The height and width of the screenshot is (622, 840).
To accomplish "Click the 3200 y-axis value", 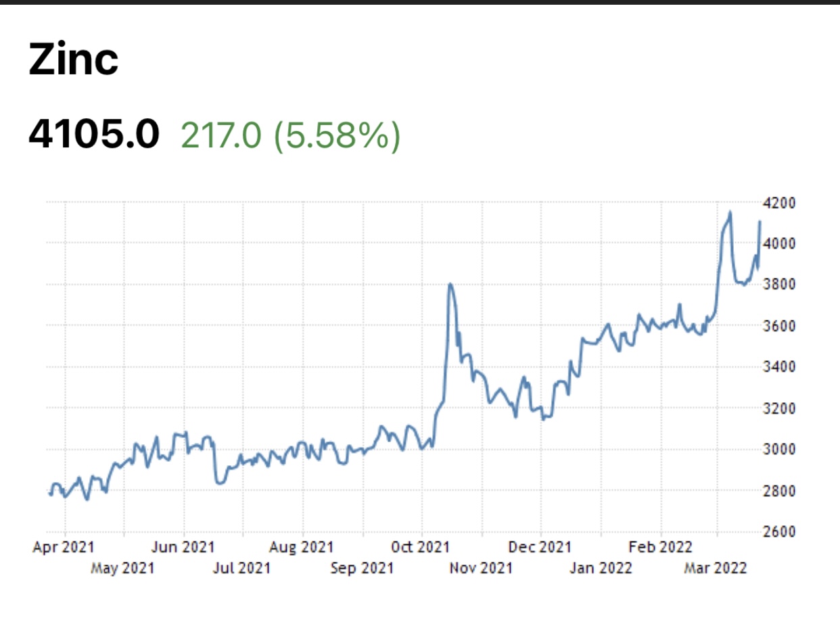I will [x=779, y=408].
